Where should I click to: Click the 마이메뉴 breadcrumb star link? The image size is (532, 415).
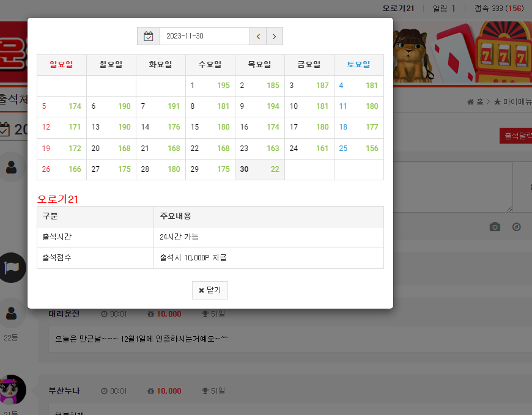pyautogui.click(x=512, y=101)
